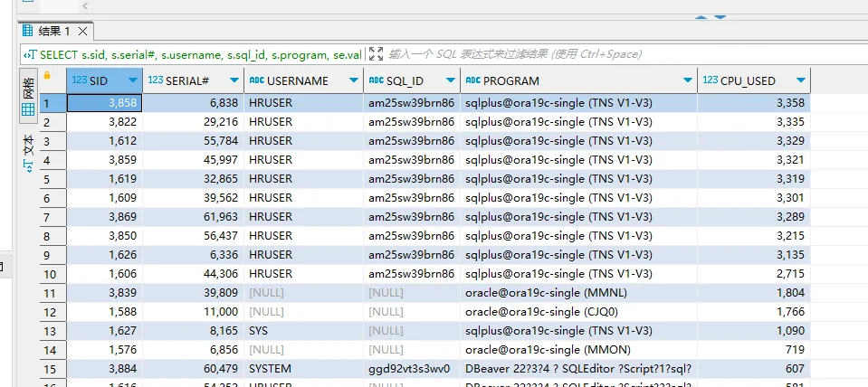Click CPU_USED cell 2,715
868x387 pixels.
(754, 274)
